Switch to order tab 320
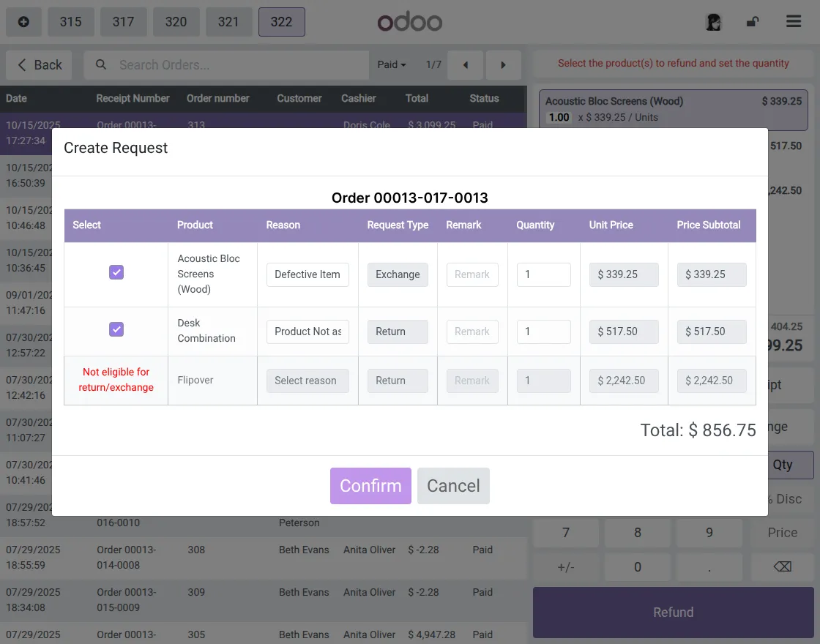 pos(176,22)
